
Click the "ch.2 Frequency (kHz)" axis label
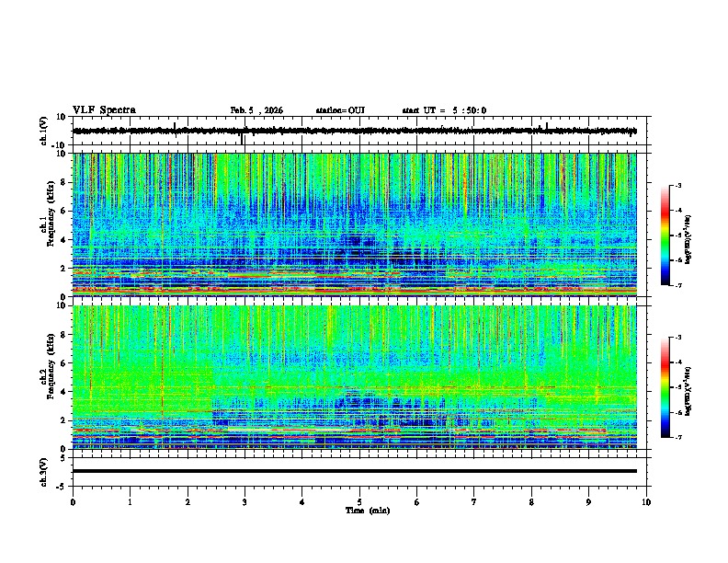[48, 366]
